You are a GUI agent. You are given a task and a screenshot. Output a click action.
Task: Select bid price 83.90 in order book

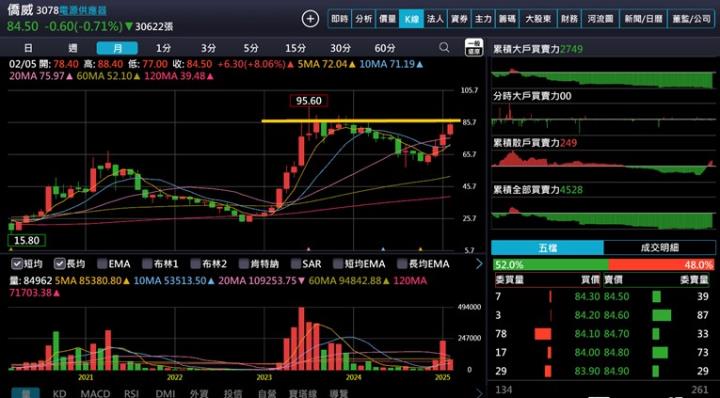tap(587, 371)
